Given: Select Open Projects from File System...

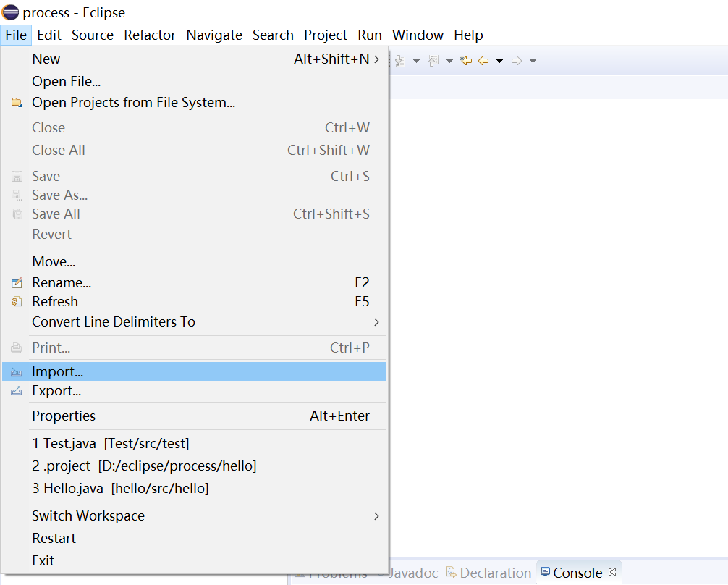Looking at the screenshot, I should (194, 102).
